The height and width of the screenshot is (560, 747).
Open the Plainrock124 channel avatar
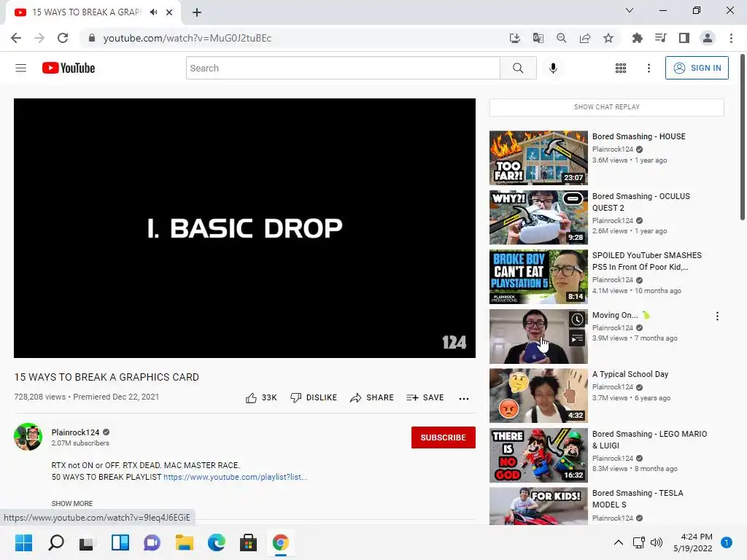(28, 437)
